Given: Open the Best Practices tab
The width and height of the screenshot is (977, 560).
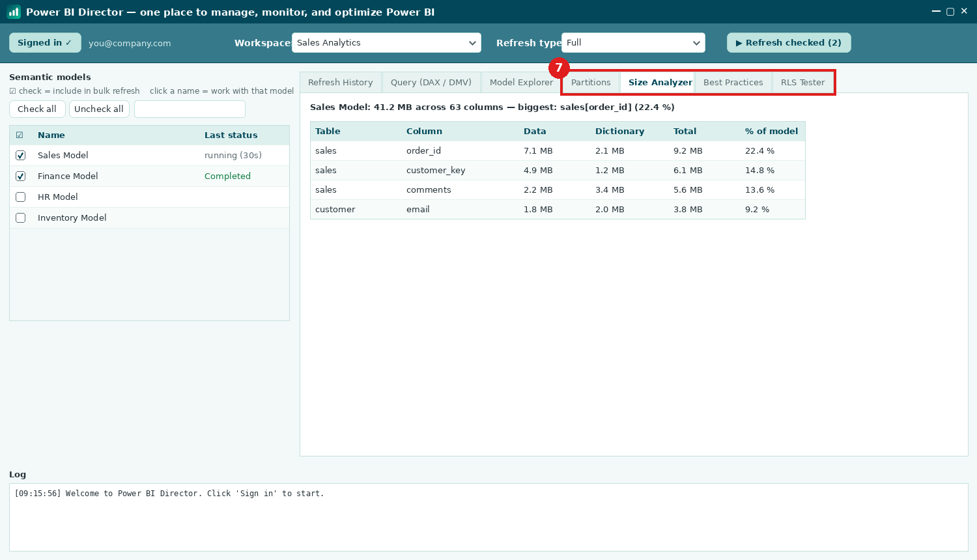Looking at the screenshot, I should 733,83.
